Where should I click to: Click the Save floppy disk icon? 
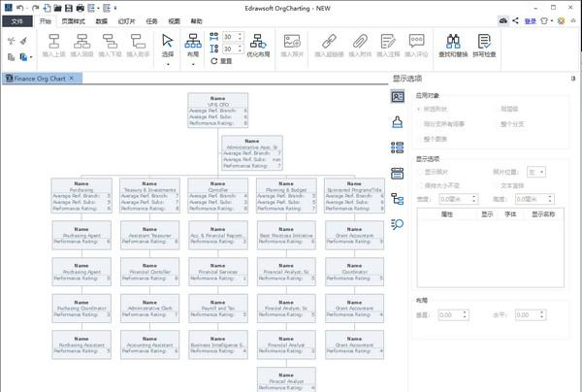pyautogui.click(x=69, y=8)
